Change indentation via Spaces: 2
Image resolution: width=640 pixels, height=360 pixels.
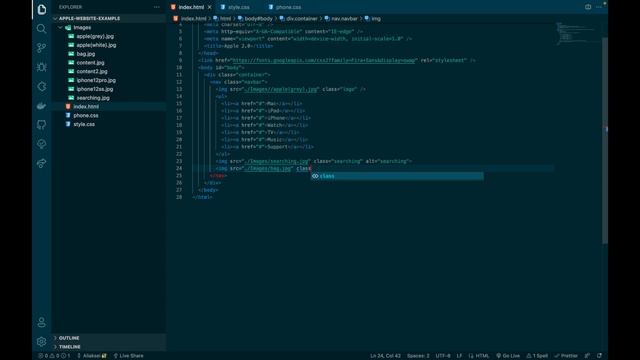(418, 356)
